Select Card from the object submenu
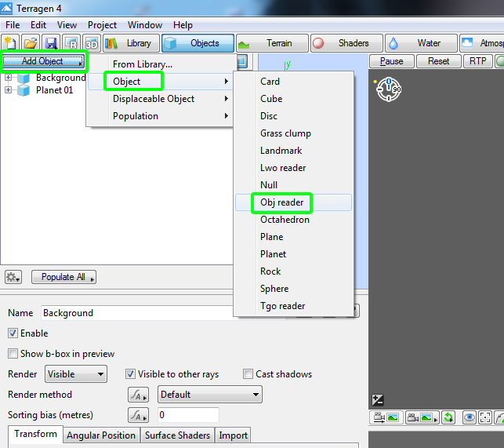This screenshot has width=504, height=448. tap(293, 82)
